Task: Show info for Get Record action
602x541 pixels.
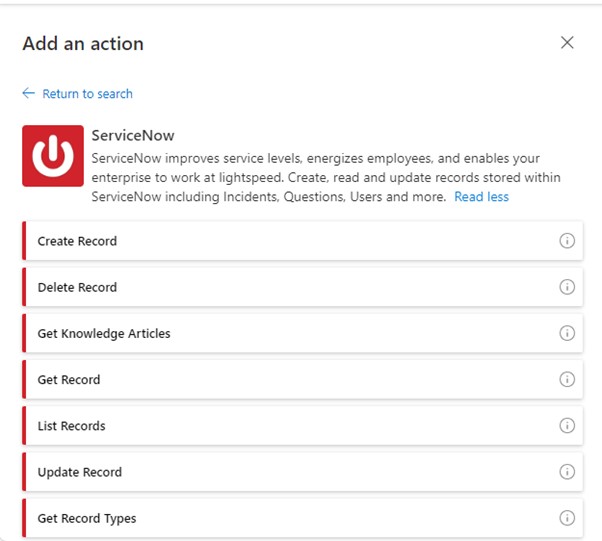Action: 567,379
